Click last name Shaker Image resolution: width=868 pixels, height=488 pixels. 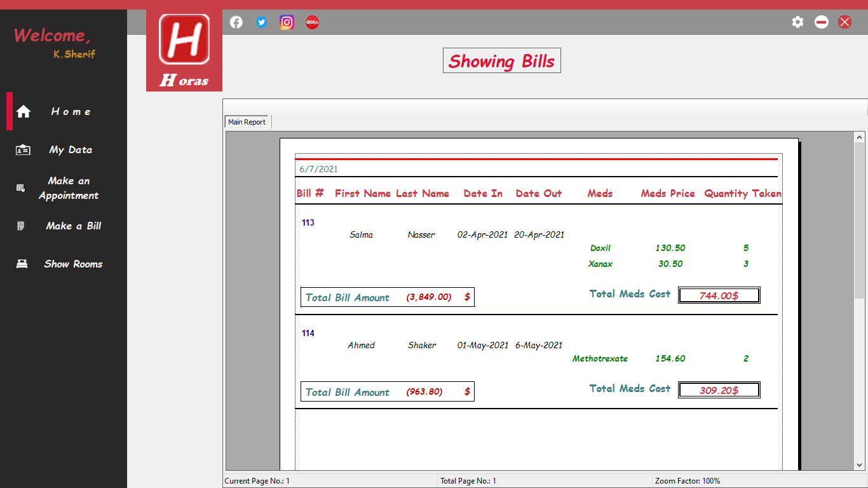click(422, 345)
